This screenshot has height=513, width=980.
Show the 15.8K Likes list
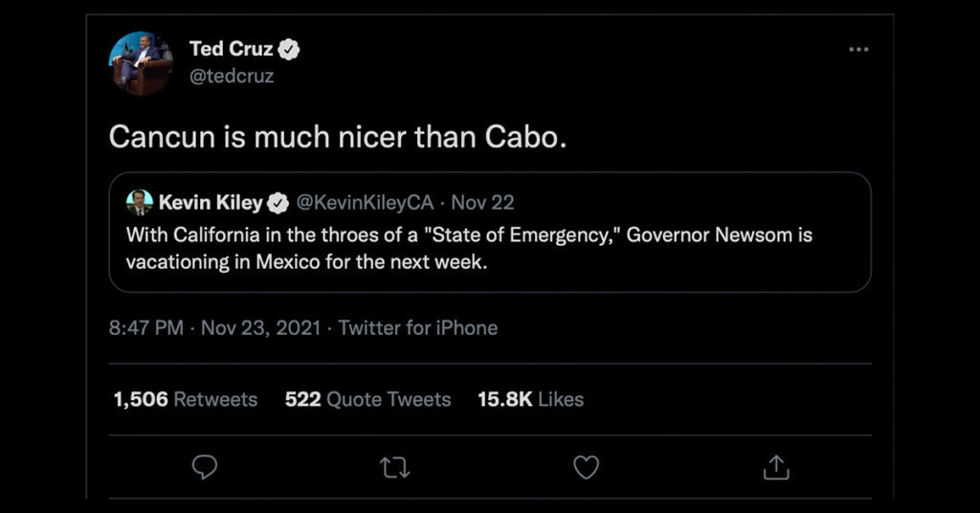[x=530, y=399]
